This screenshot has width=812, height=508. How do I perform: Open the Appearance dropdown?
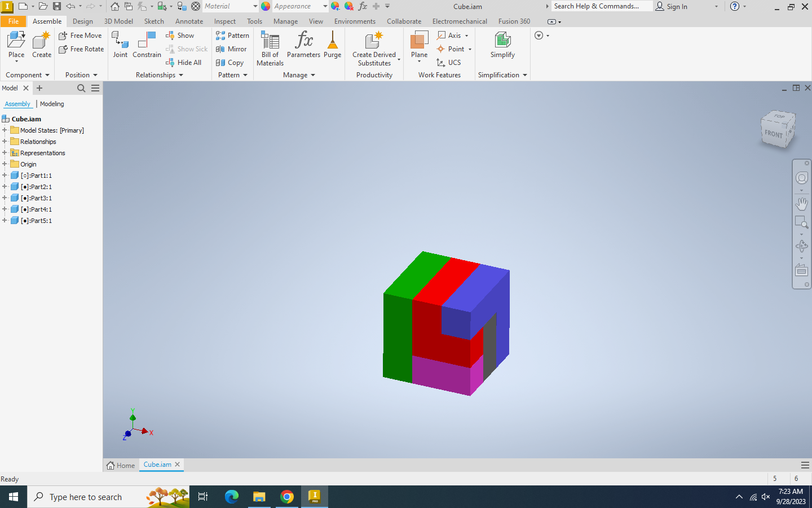coord(325,6)
